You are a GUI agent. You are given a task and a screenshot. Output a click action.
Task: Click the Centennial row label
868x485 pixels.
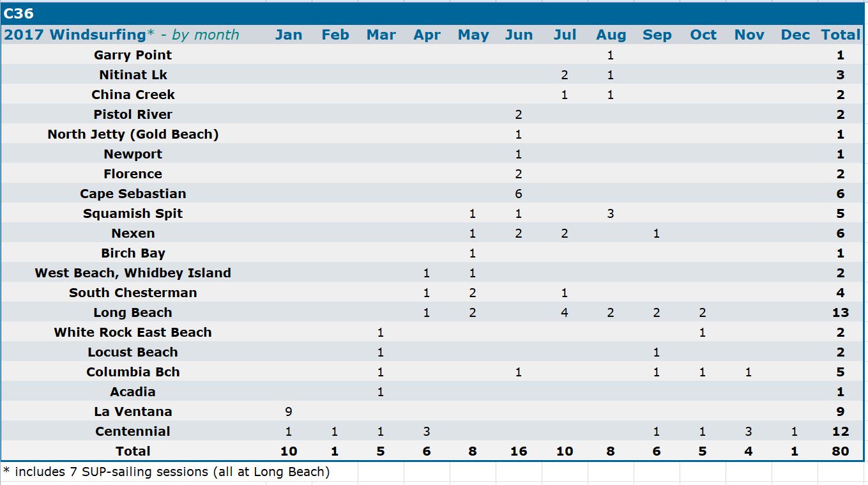[133, 431]
